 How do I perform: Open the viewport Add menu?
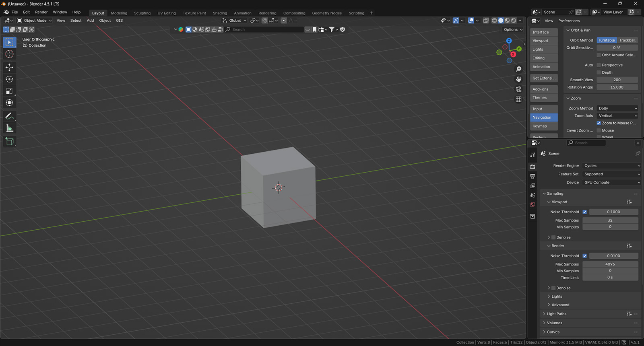coord(90,21)
